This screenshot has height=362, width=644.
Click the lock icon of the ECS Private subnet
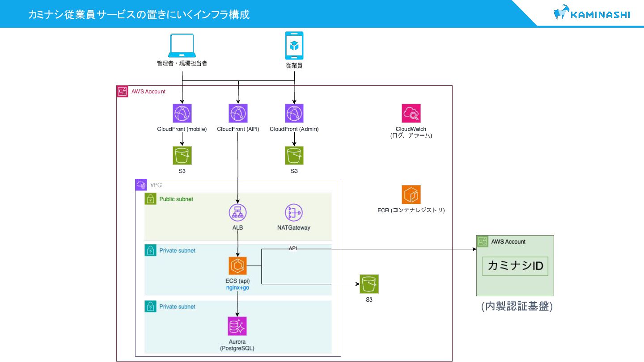point(150,250)
